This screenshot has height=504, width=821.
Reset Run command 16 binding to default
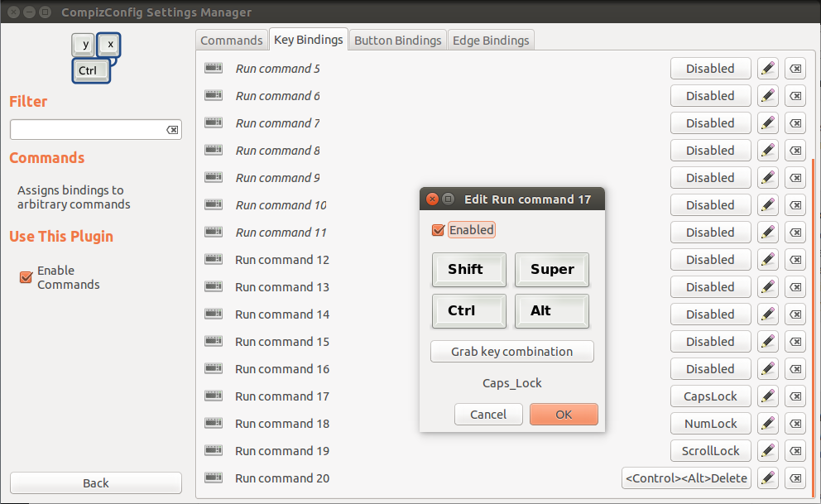795,369
